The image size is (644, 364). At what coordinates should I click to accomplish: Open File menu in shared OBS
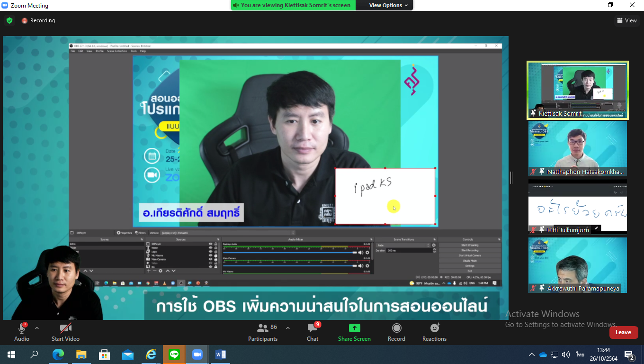coord(72,51)
